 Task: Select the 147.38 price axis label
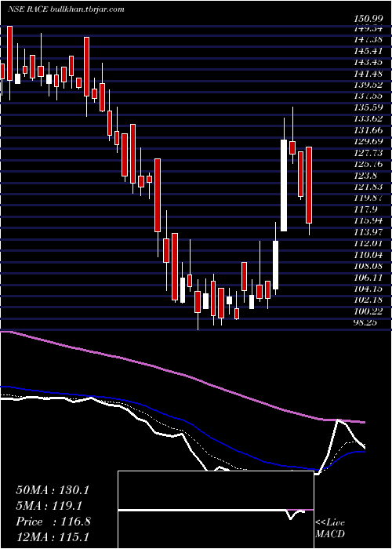click(x=370, y=40)
